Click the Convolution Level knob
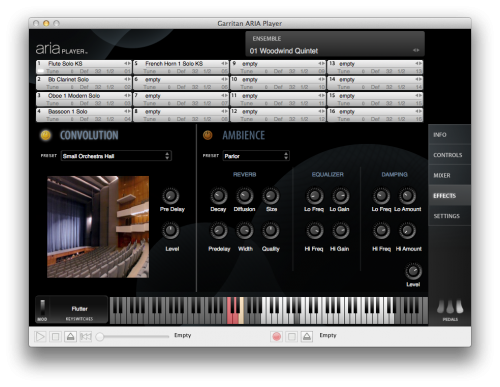The height and width of the screenshot is (387, 500). 171,231
